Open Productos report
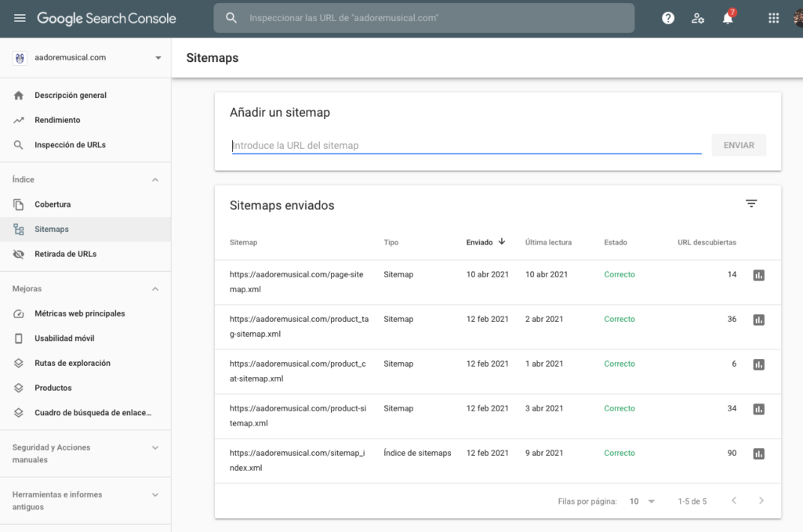 tap(53, 388)
